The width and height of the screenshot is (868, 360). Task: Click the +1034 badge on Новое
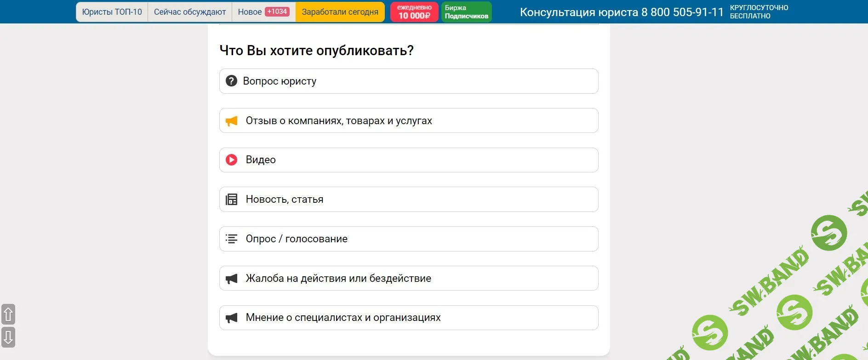click(x=277, y=11)
